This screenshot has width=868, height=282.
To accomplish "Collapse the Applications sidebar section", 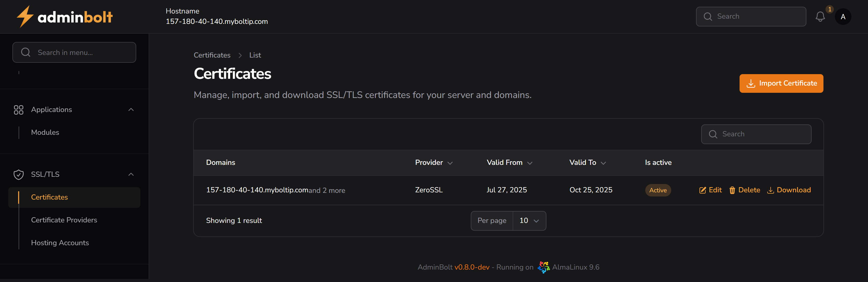I will pos(131,110).
